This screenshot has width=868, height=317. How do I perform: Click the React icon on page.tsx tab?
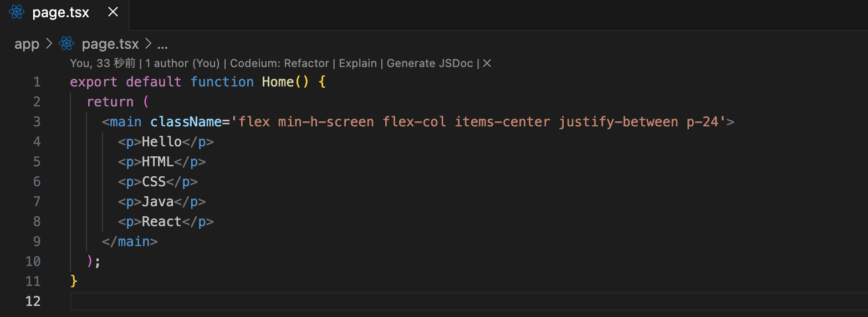(x=17, y=12)
